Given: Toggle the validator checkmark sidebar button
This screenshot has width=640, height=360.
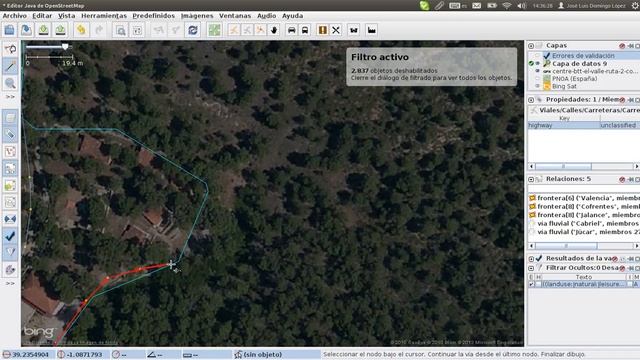Looking at the screenshot, I should tap(10, 236).
